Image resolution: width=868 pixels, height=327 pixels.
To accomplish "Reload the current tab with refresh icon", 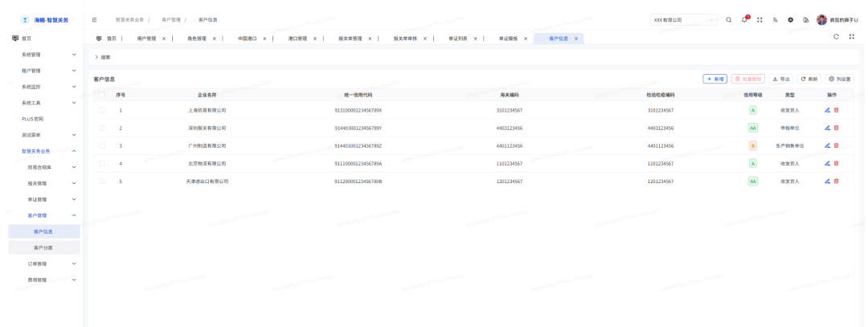I will tap(836, 36).
